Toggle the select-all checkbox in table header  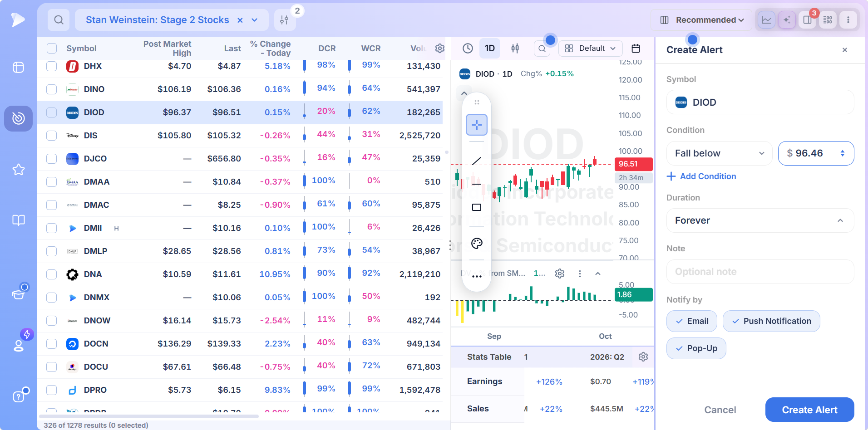coord(52,49)
